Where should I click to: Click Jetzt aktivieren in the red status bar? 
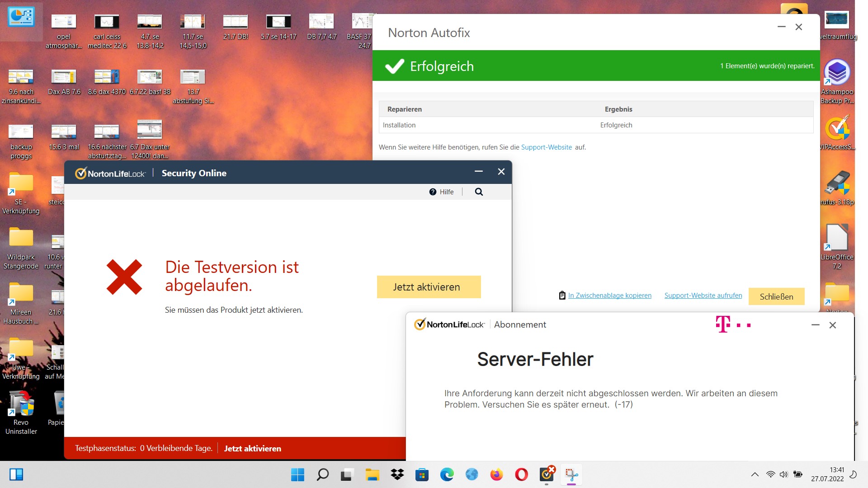[252, 449]
